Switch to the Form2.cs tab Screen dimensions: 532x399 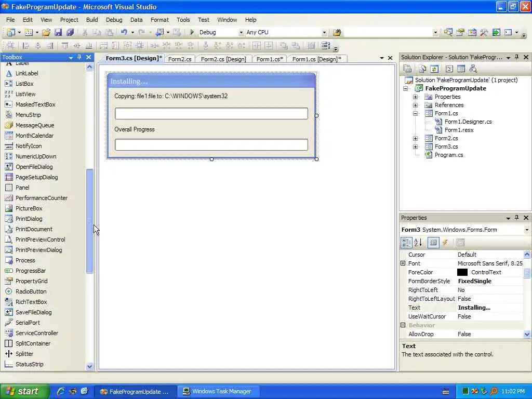coord(180,59)
